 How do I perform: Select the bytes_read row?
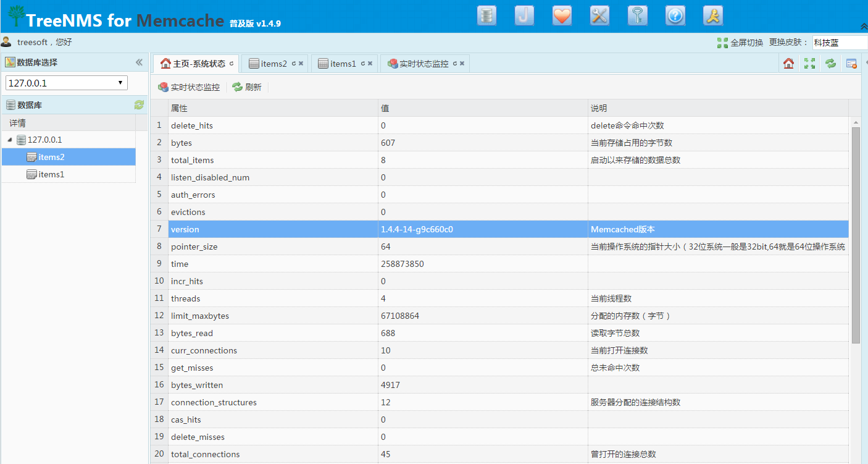click(x=500, y=333)
